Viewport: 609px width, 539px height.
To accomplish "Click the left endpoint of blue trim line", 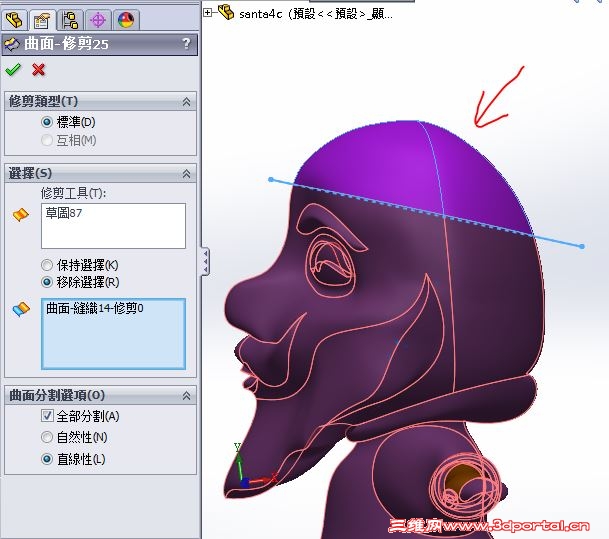I will tap(271, 179).
